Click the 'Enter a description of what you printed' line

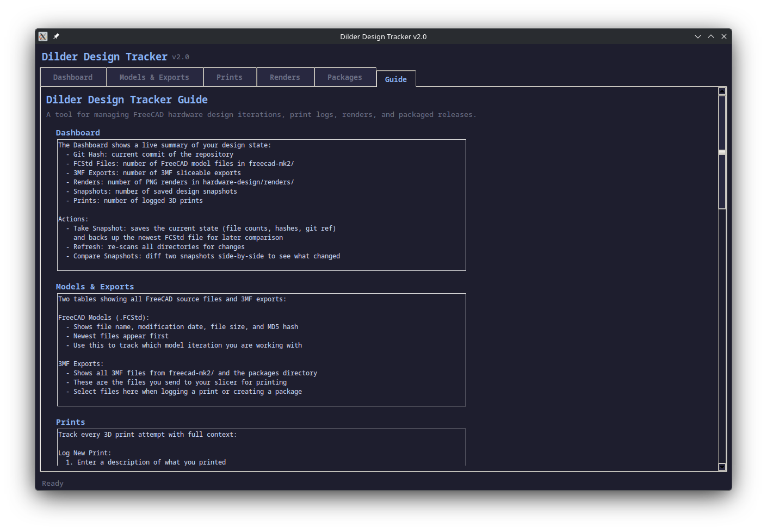click(x=146, y=462)
